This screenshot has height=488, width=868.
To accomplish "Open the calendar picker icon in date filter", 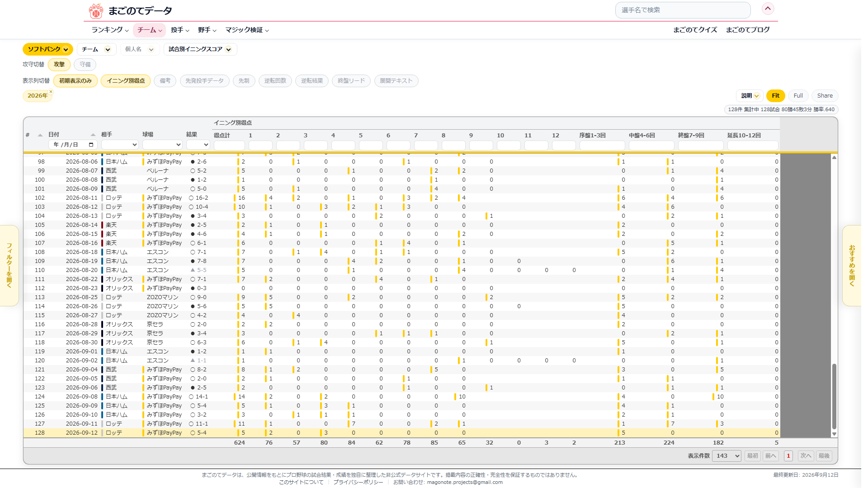I will pyautogui.click(x=91, y=145).
